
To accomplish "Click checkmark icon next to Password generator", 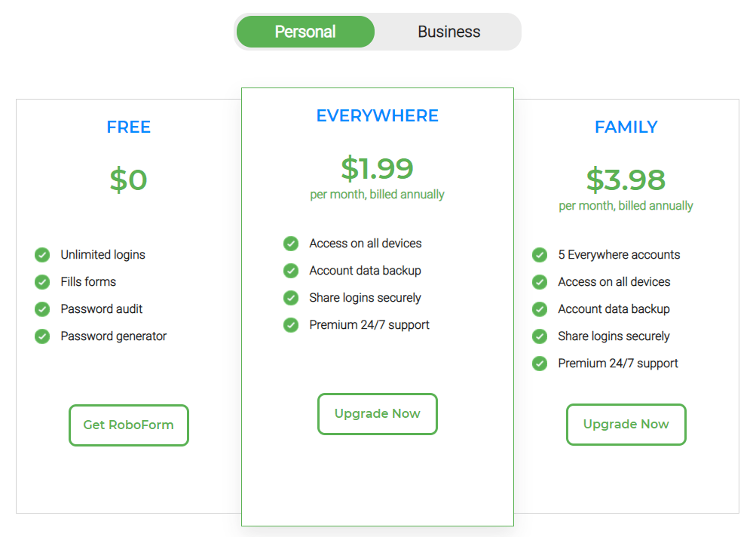I will point(42,336).
